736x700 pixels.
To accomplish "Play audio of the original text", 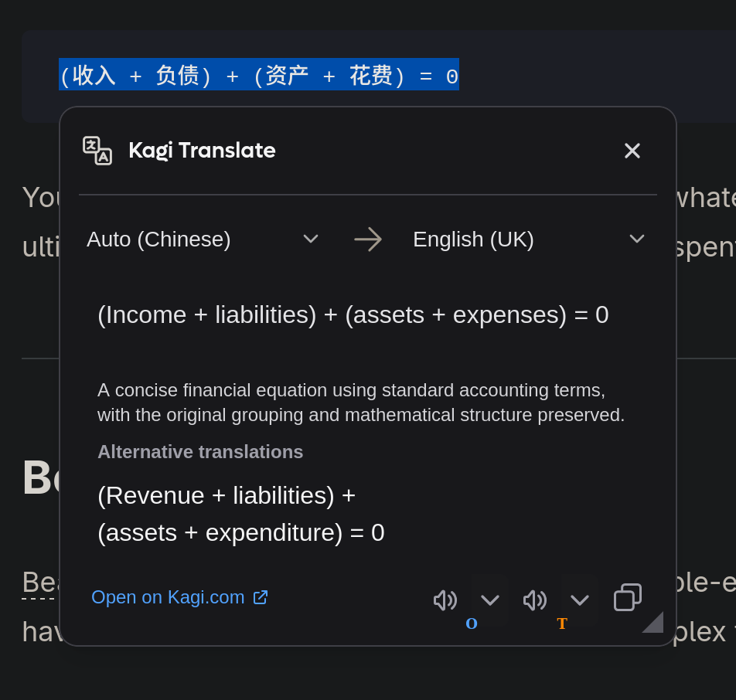I will coord(445,600).
